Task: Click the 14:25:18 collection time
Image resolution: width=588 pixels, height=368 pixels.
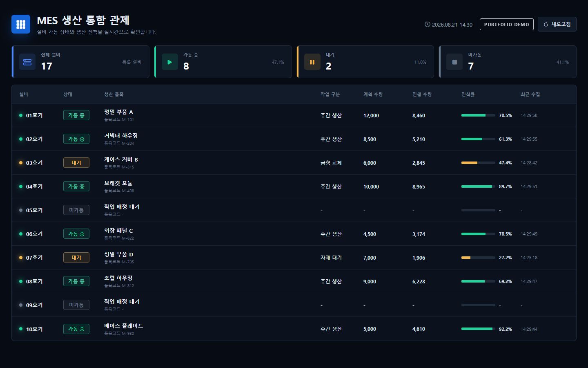Action: (529, 258)
